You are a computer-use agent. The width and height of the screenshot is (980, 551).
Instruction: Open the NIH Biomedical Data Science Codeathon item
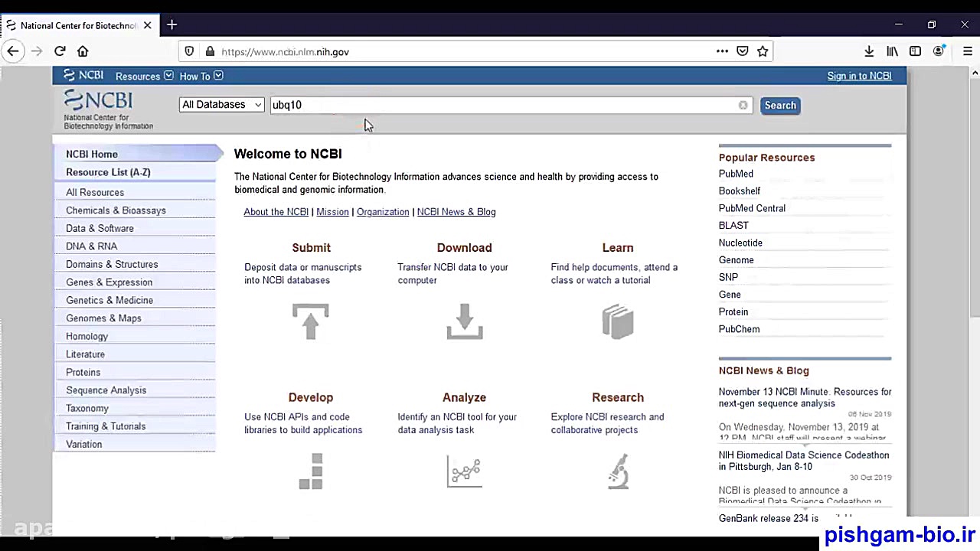tap(804, 461)
